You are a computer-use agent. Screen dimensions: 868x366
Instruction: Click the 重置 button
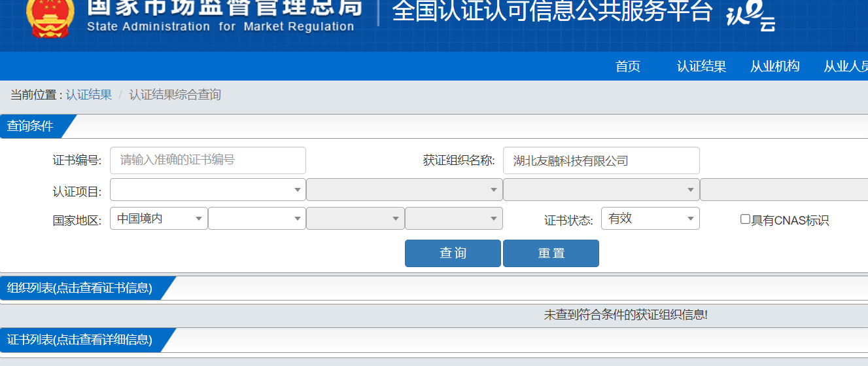click(x=551, y=253)
